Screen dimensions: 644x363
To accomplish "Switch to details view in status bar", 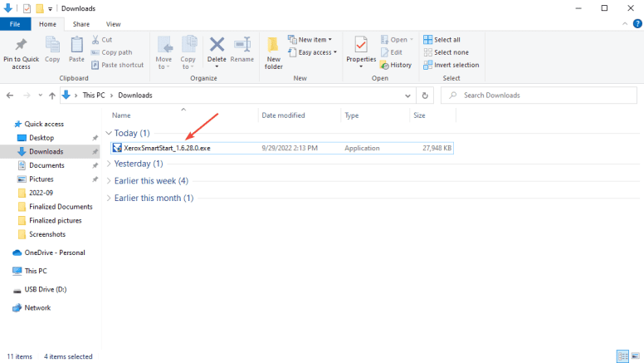I will point(622,356).
